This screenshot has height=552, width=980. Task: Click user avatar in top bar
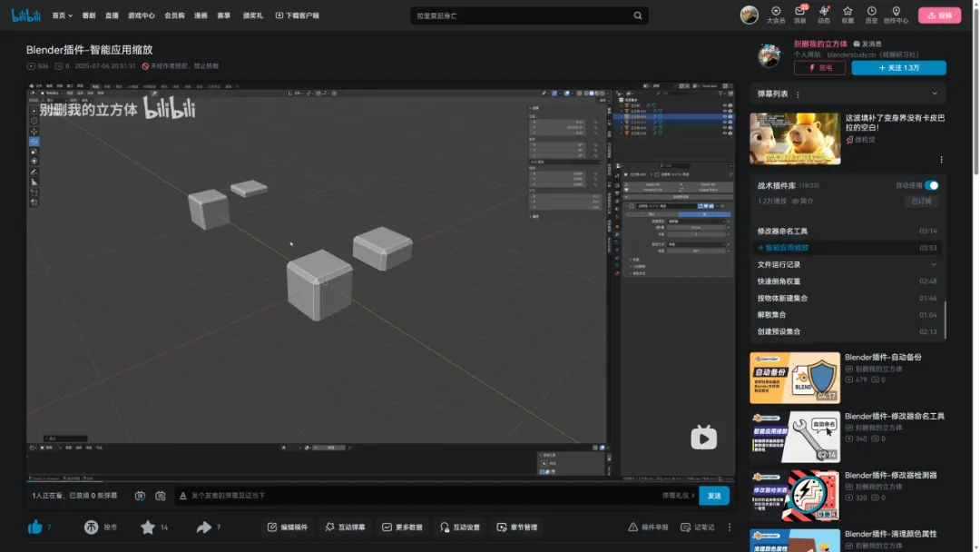[749, 15]
